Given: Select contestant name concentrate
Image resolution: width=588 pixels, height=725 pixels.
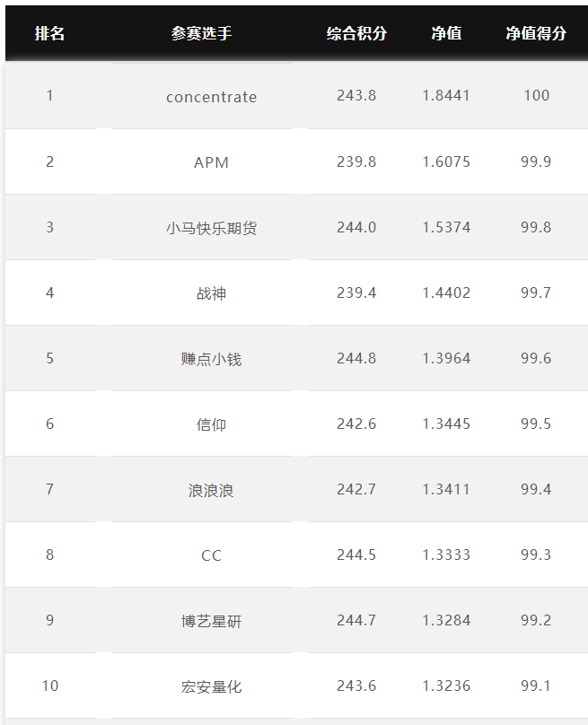Looking at the screenshot, I should coord(212,97).
